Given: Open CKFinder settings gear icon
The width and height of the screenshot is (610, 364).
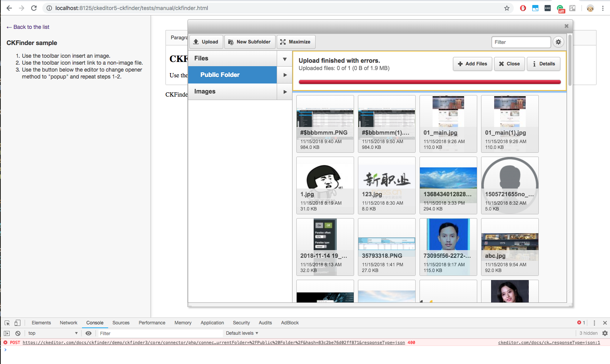Looking at the screenshot, I should (x=558, y=42).
